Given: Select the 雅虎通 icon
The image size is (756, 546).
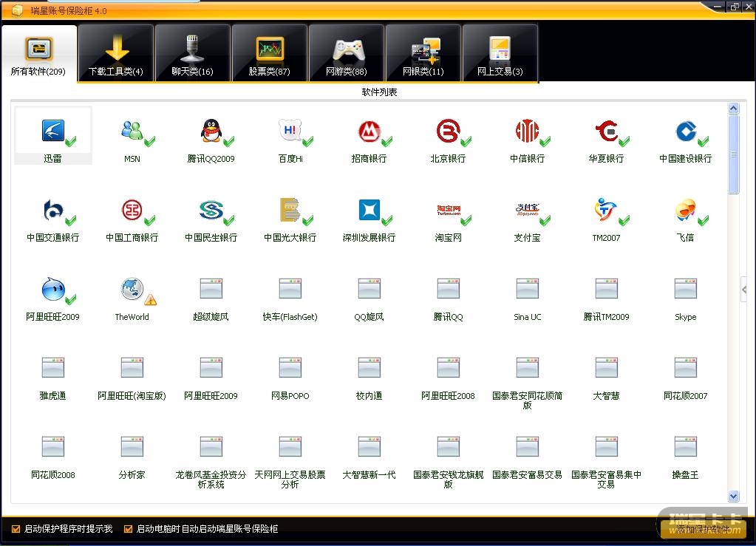Looking at the screenshot, I should click(x=53, y=368).
